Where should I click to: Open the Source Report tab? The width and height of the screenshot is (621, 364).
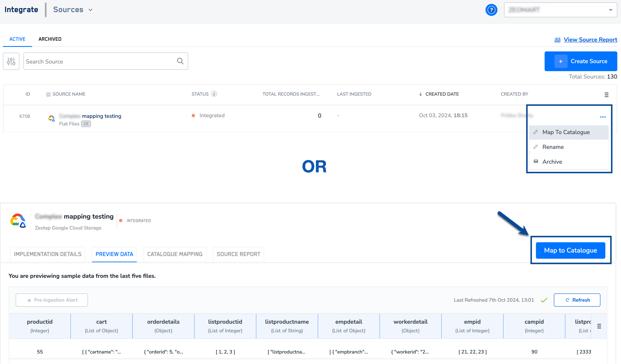(x=238, y=254)
